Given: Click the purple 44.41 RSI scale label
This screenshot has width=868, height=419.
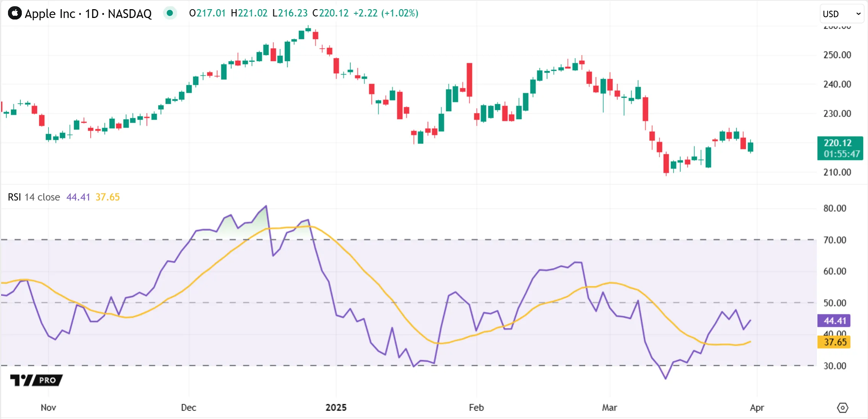Looking at the screenshot, I should 834,320.
